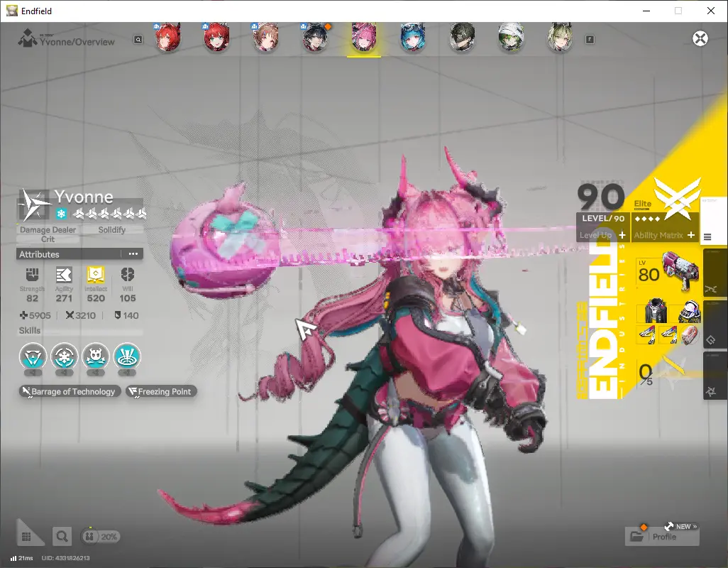This screenshot has height=568, width=728.
Task: Select the dark hooded operator portrait
Action: [x=462, y=38]
